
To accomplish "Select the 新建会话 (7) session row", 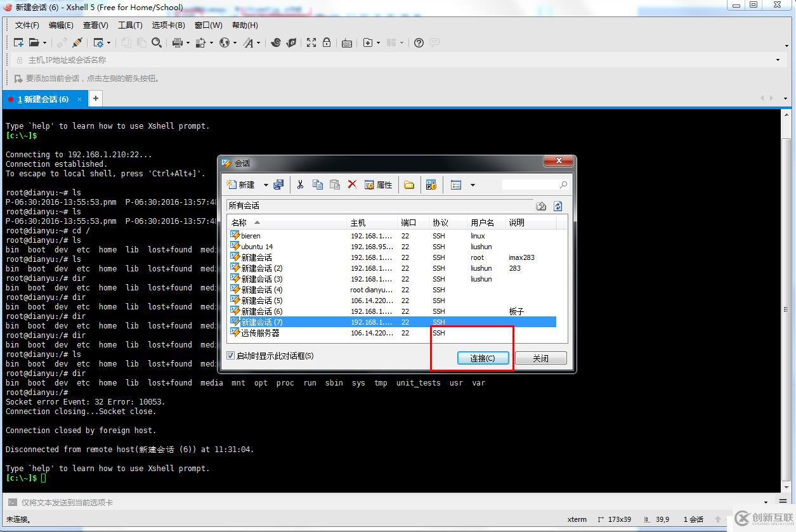I will (392, 322).
